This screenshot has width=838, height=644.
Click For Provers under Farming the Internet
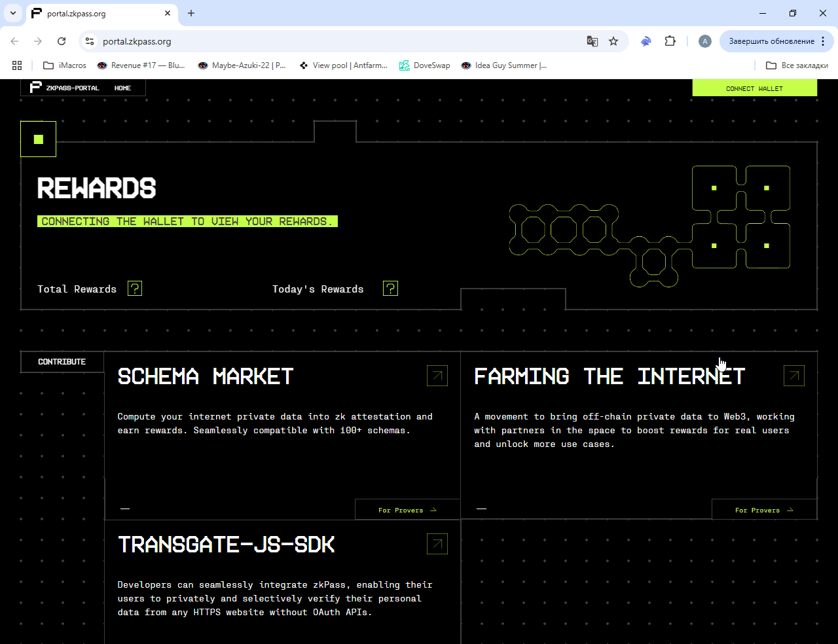764,510
